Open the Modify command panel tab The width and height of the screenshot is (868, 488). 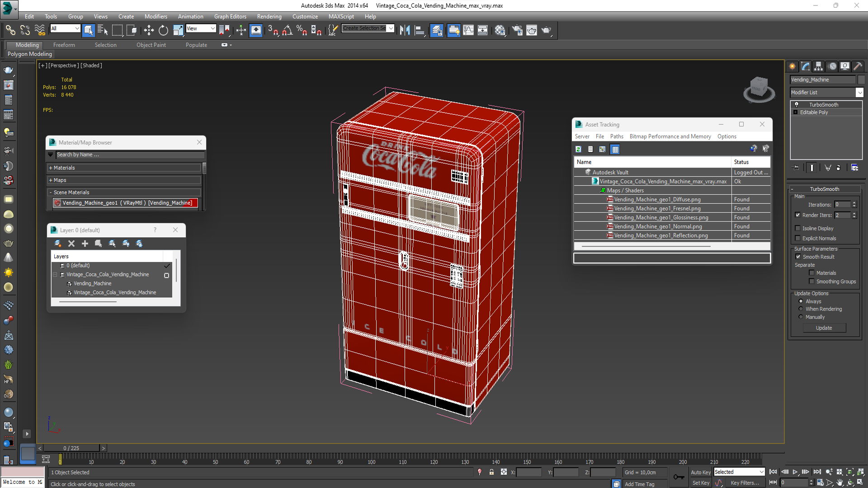(x=806, y=66)
